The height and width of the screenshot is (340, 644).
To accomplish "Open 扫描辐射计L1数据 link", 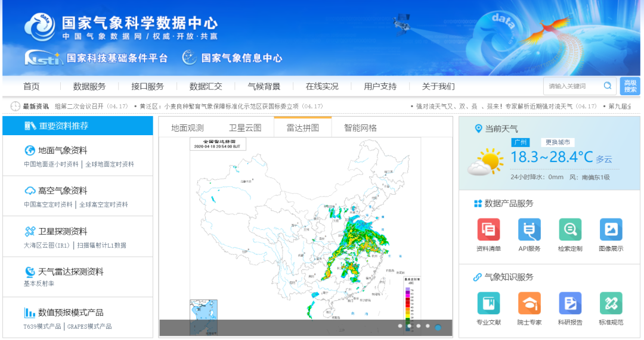I will (x=101, y=245).
